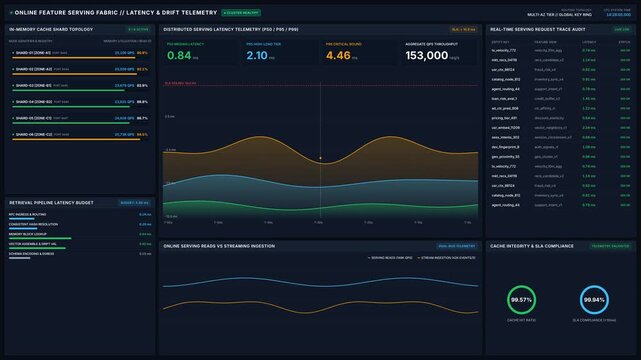Select trace row loan_risk_eval_7
Image resolution: width=641 pixels, height=360 pixels.
(560, 99)
